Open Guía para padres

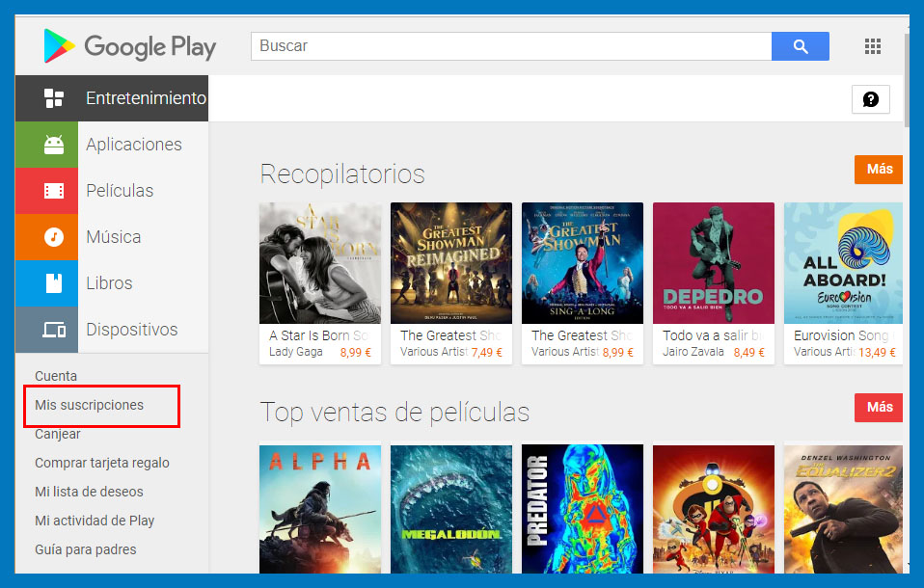click(86, 549)
